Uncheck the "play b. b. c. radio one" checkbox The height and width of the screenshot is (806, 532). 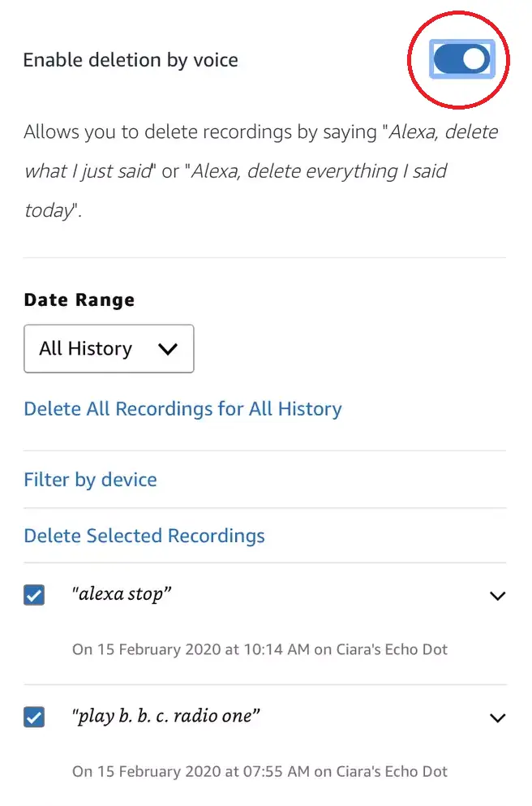coord(33,718)
